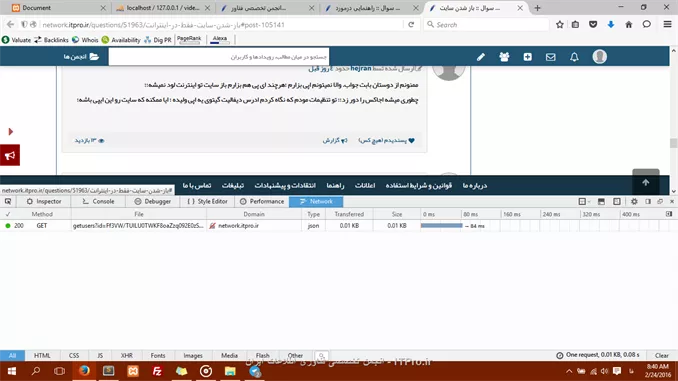Filter requests by Media
This screenshot has height=381, width=678.
[x=229, y=355]
